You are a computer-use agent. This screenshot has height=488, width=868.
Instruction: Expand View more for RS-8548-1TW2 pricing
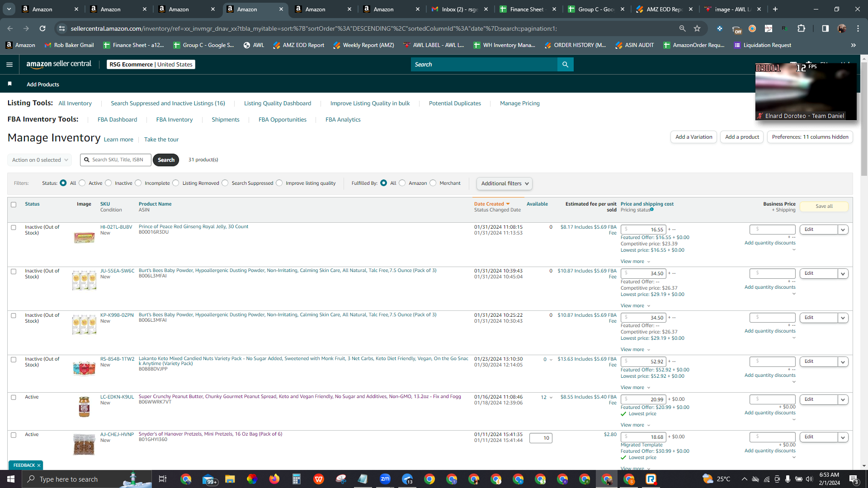pyautogui.click(x=635, y=388)
